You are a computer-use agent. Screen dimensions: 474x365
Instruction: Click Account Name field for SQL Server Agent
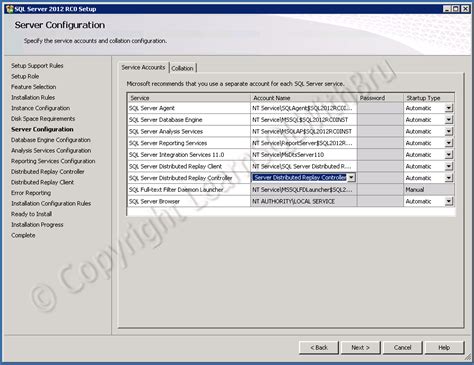pyautogui.click(x=304, y=108)
